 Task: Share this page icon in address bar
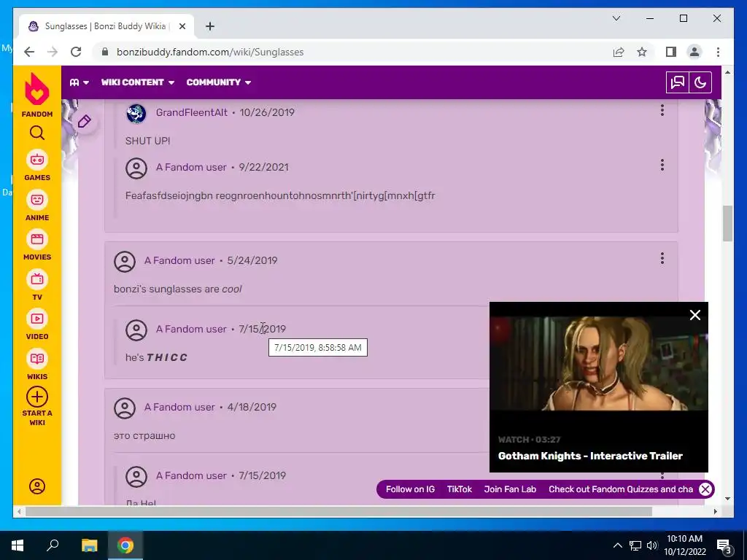[619, 52]
